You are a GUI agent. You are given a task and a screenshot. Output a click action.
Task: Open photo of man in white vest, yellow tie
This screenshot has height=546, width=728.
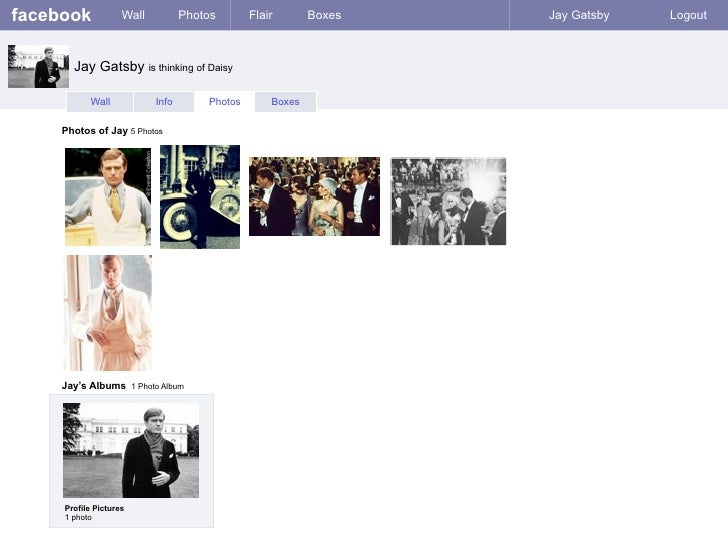point(108,197)
